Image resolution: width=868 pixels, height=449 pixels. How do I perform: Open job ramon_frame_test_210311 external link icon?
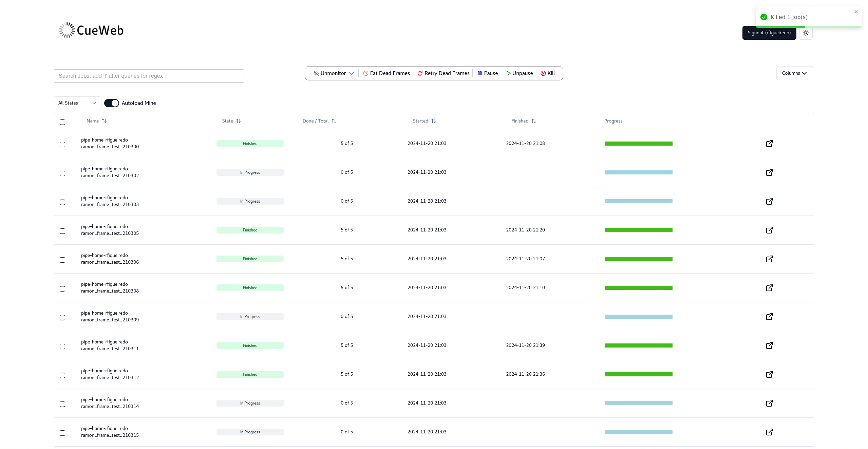(769, 345)
